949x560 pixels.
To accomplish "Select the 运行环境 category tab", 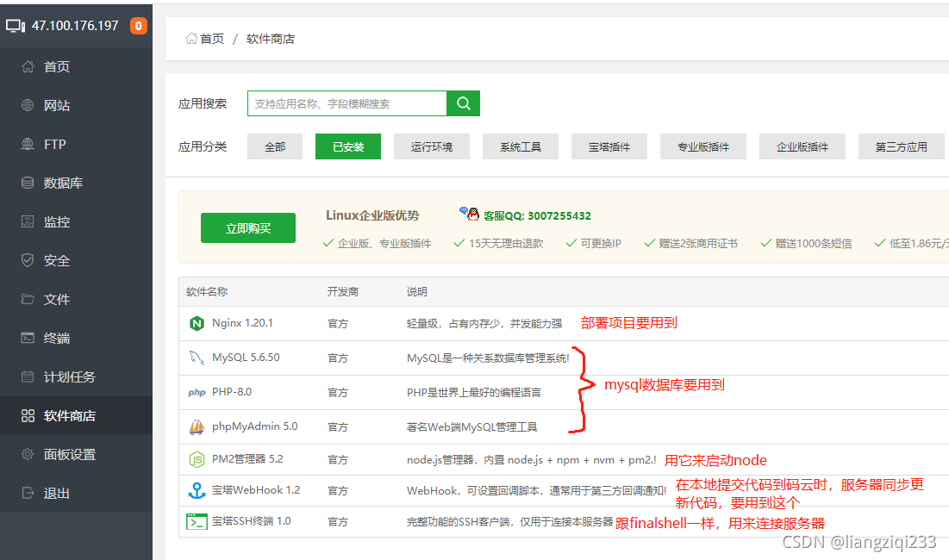I will [432, 146].
